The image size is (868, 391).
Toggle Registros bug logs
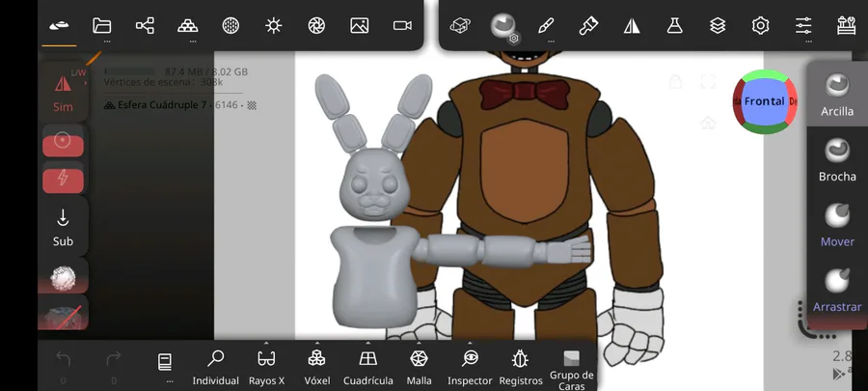click(521, 368)
